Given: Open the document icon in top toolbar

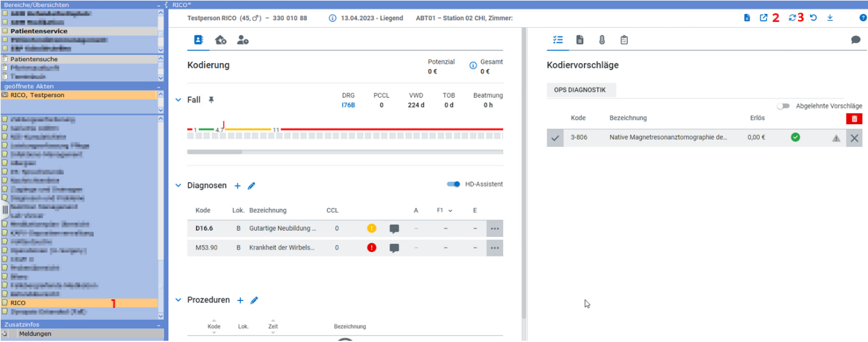Looking at the screenshot, I should [747, 18].
